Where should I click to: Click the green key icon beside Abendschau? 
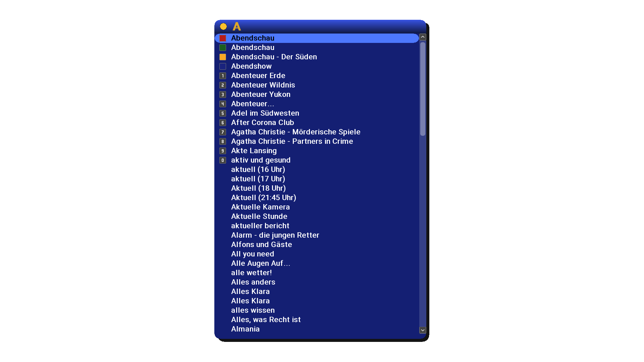coord(223,48)
